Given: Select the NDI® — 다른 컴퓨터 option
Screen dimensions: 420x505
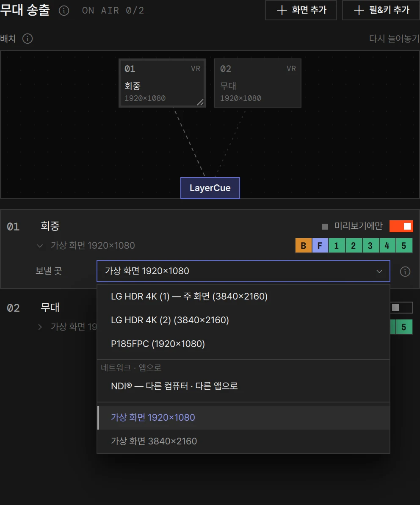Looking at the screenshot, I should (x=243, y=386).
